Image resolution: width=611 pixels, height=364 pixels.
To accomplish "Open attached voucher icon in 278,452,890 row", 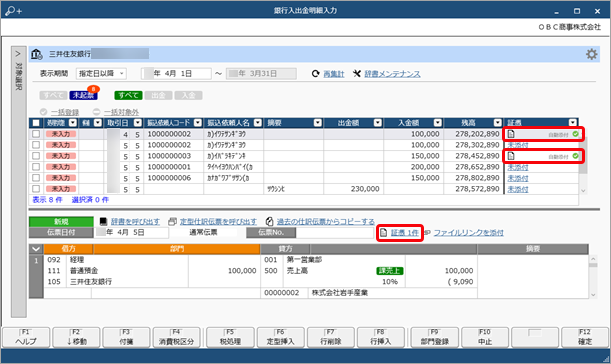I will [511, 156].
